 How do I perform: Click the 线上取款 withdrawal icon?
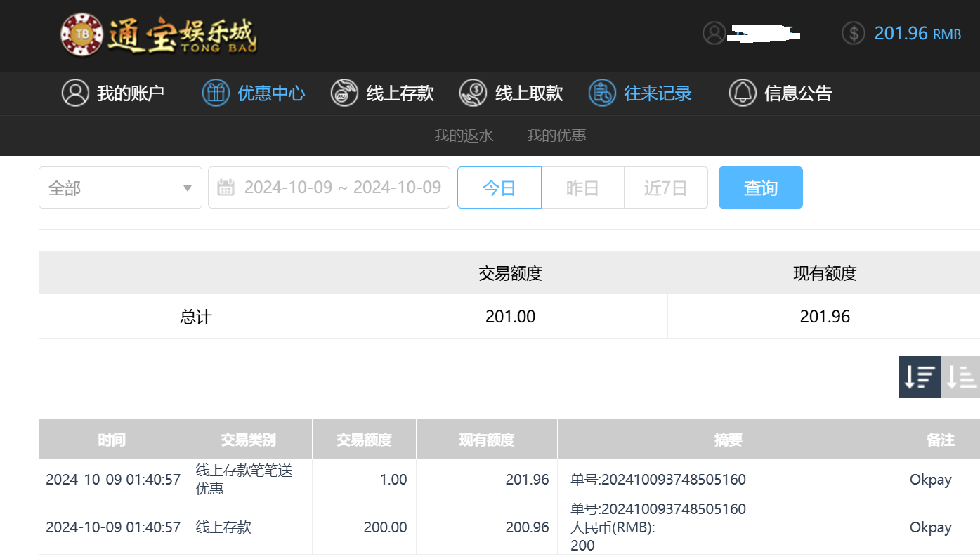[473, 93]
